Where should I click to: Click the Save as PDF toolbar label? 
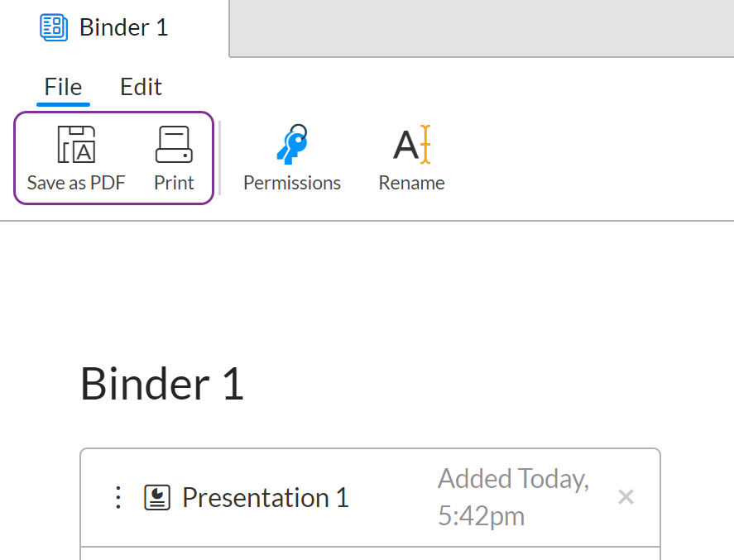[x=75, y=183]
